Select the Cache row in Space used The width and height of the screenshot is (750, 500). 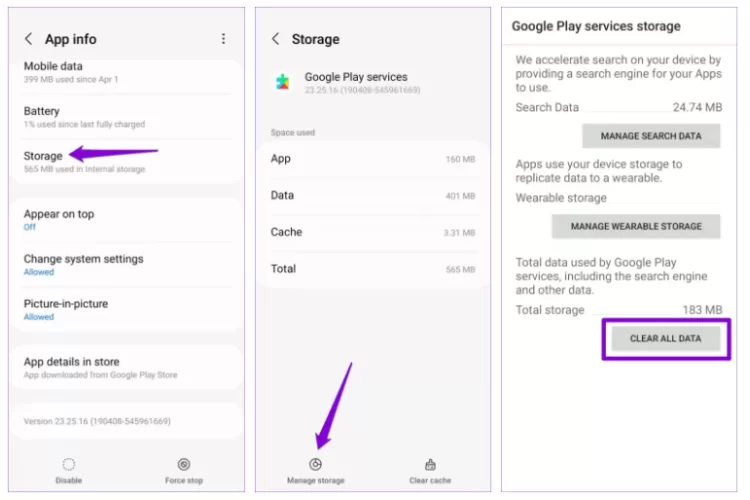374,232
